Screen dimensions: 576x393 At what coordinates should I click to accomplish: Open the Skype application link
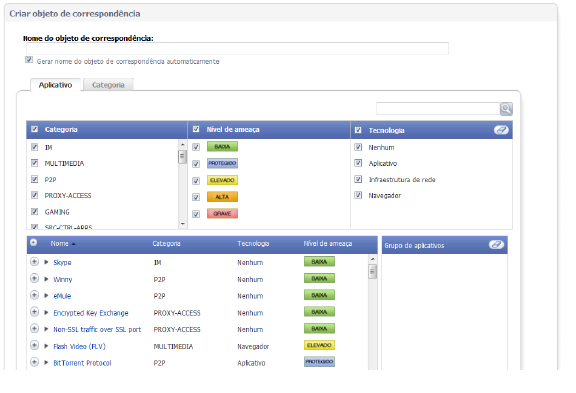pyautogui.click(x=62, y=262)
